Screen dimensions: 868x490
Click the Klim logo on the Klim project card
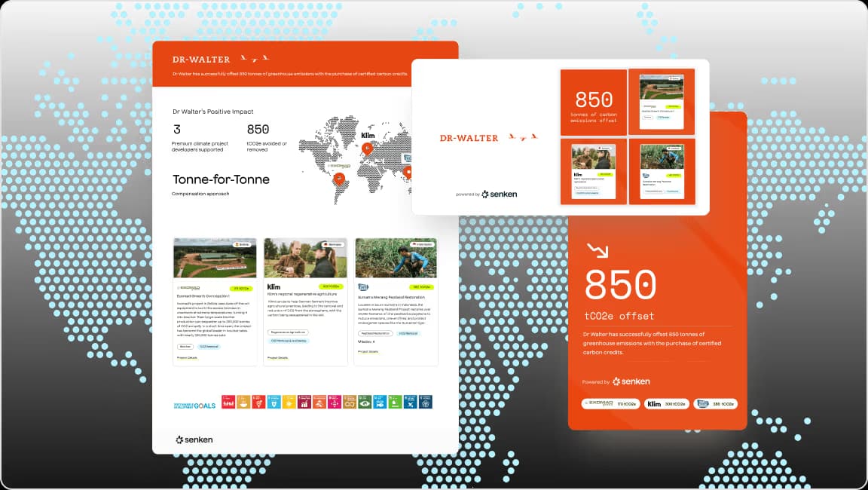point(274,286)
